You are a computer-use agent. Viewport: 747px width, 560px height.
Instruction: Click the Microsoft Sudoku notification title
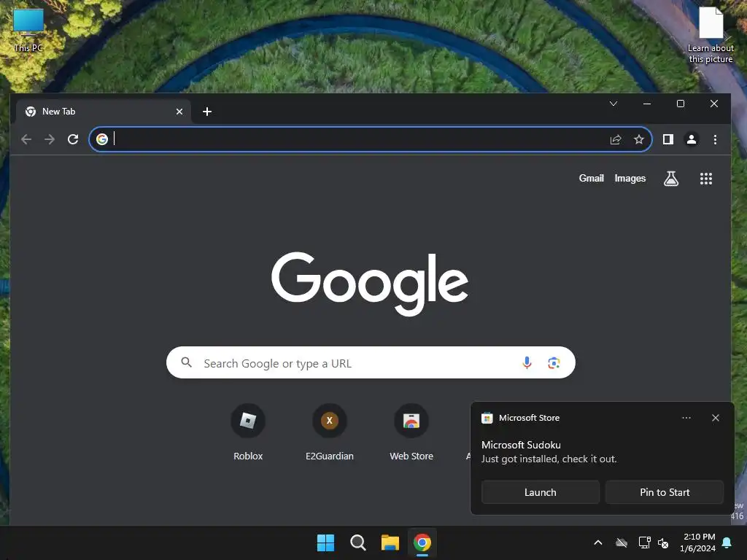(521, 445)
